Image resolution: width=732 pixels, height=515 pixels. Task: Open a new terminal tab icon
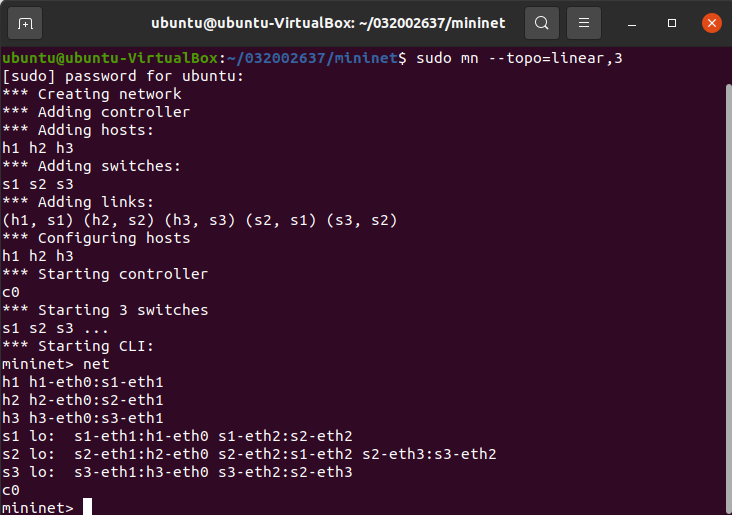pyautogui.click(x=25, y=22)
